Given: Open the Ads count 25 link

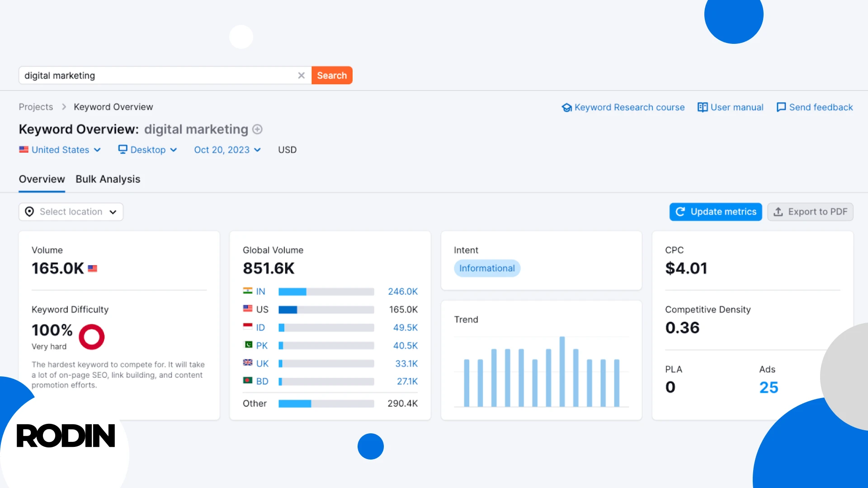Looking at the screenshot, I should point(769,387).
